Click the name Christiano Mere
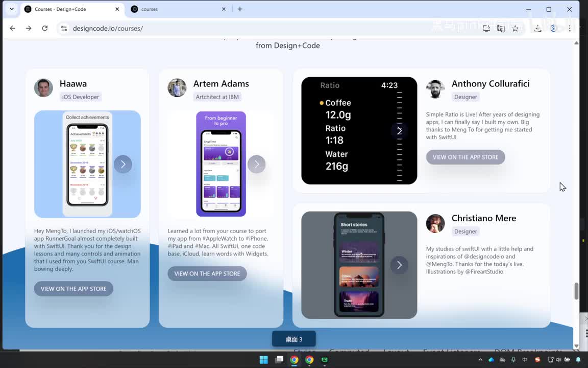This screenshot has height=368, width=588. point(484,218)
